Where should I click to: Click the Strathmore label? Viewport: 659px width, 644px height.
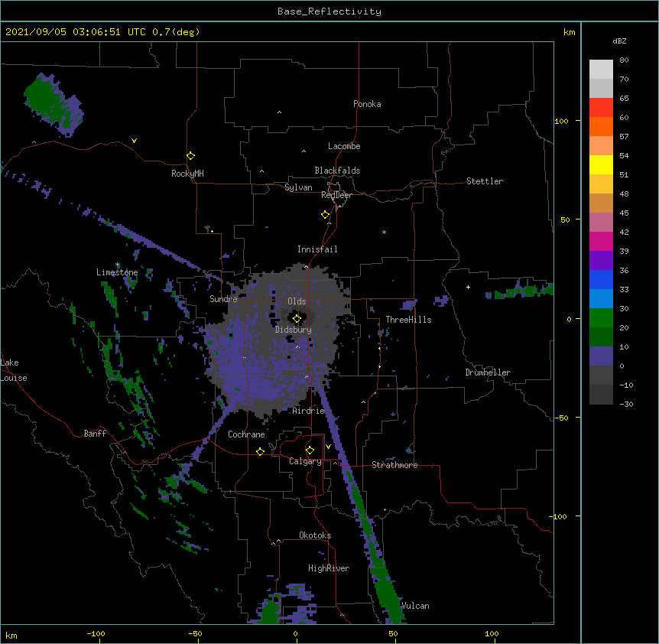click(x=394, y=465)
